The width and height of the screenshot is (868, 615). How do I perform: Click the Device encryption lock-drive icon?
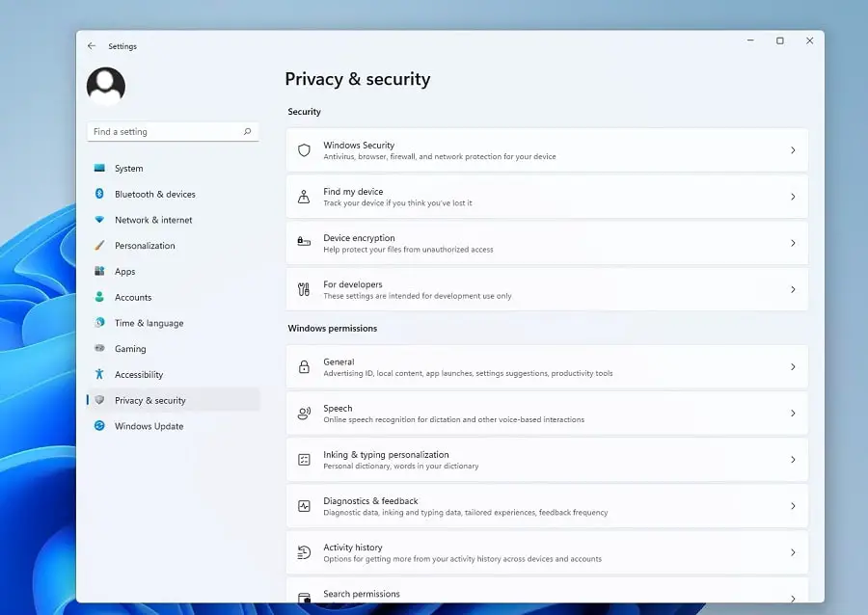304,242
